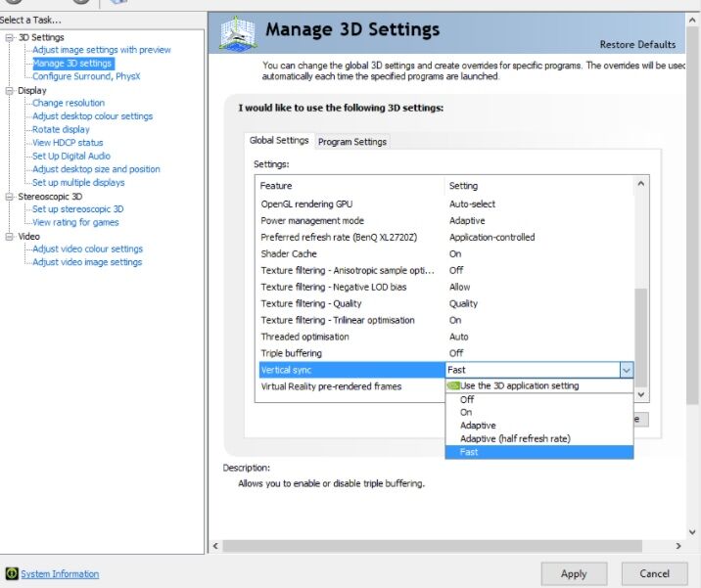This screenshot has width=701, height=588.
Task: Open the System Information link
Action: (60, 574)
